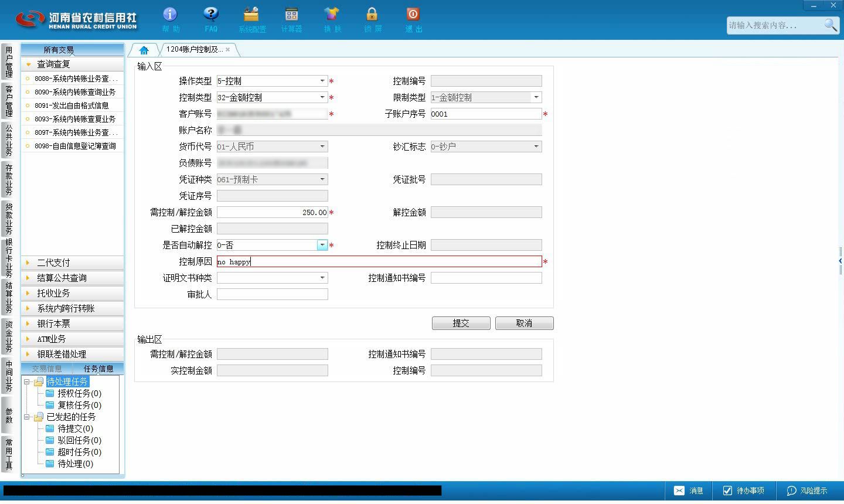Expand the 托收业务 section
The image size is (844, 504).
[x=73, y=293]
